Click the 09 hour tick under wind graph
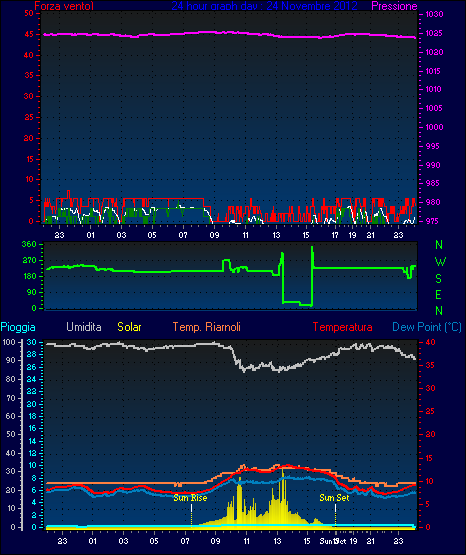This screenshot has height=555, width=466. tap(214, 235)
